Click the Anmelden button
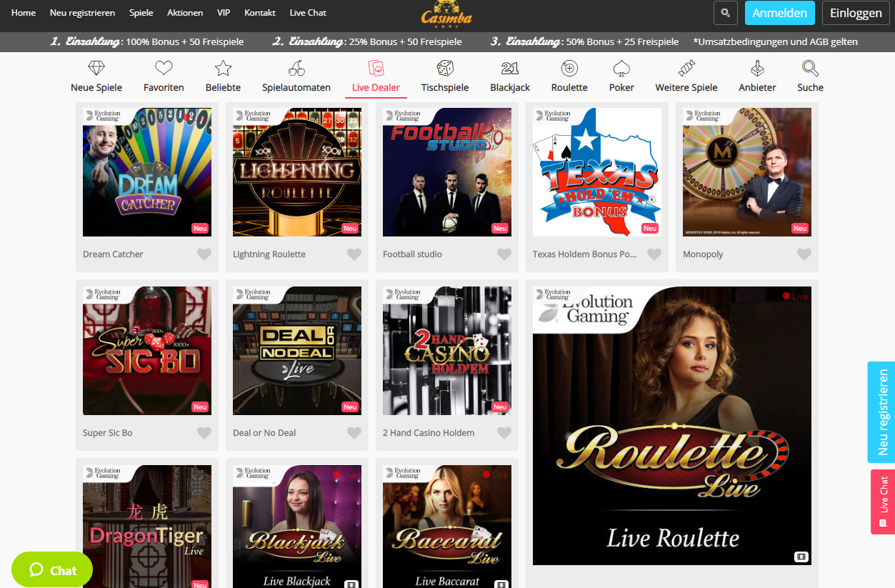Image resolution: width=895 pixels, height=588 pixels. [x=780, y=13]
